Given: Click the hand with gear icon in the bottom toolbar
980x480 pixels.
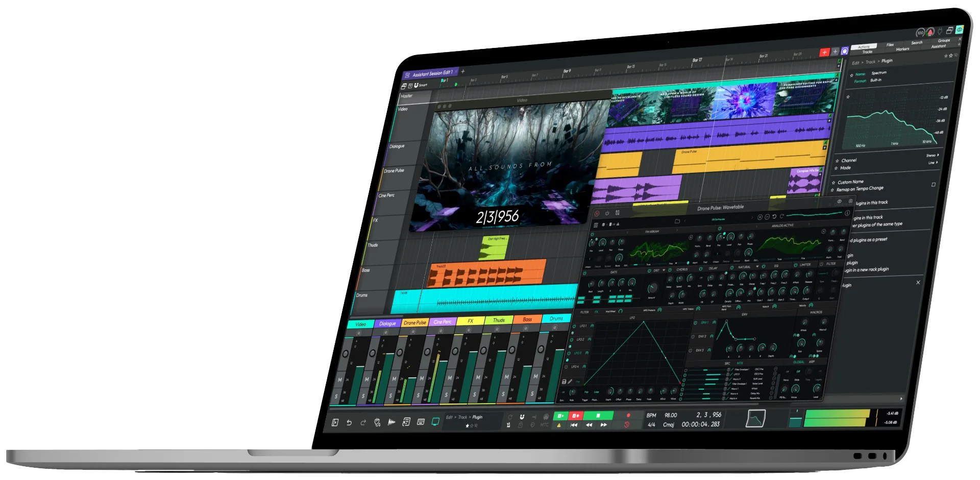Looking at the screenshot, I should [x=377, y=422].
